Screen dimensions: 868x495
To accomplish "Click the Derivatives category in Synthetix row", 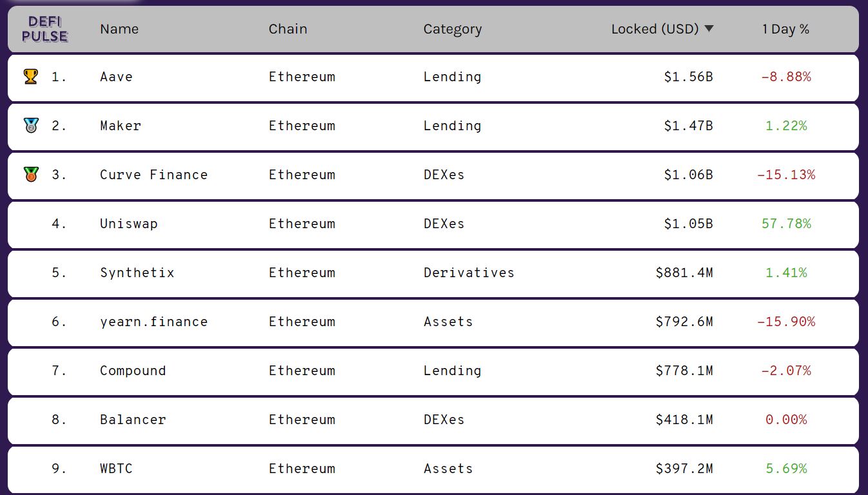I will 469,273.
